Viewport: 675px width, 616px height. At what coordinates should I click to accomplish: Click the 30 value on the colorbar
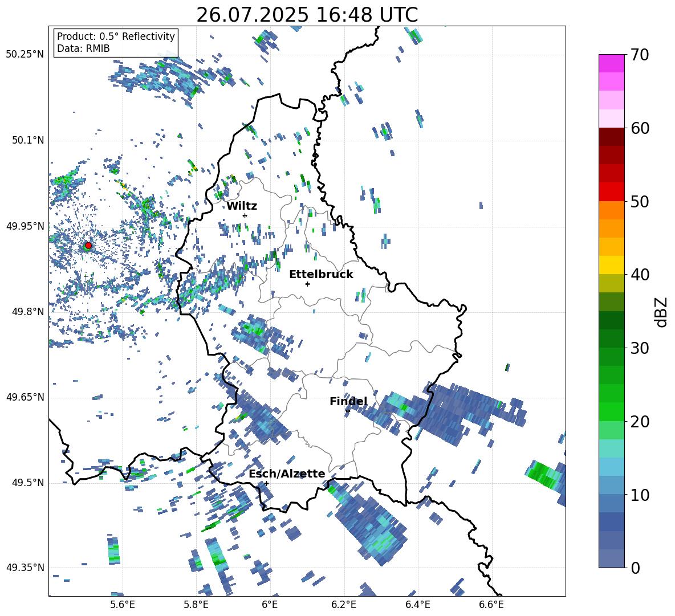click(640, 348)
